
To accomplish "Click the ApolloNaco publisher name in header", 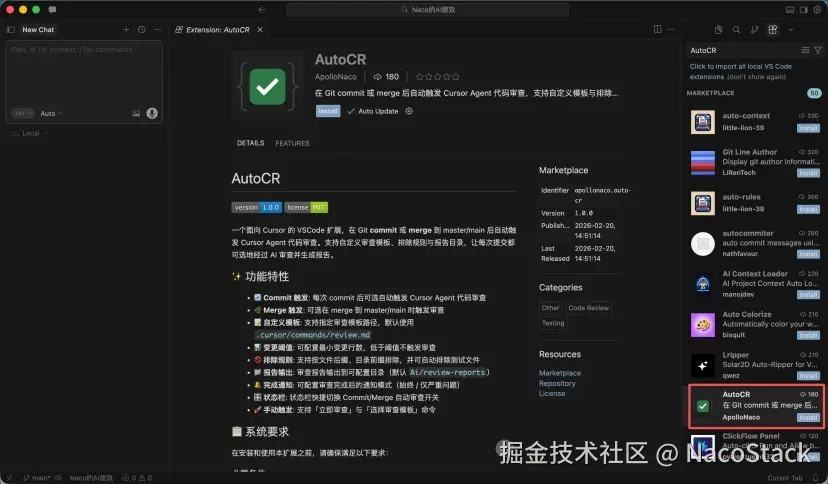I will [336, 77].
